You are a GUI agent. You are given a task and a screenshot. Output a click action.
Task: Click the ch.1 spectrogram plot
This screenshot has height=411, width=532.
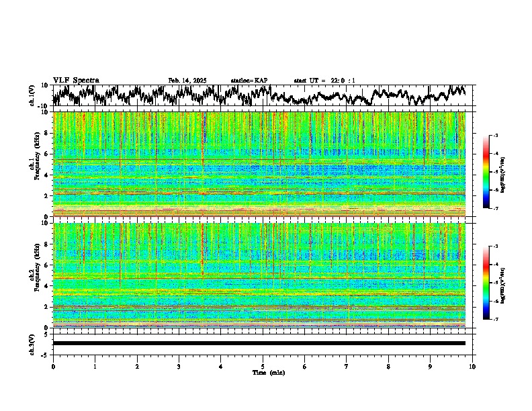tap(259, 164)
